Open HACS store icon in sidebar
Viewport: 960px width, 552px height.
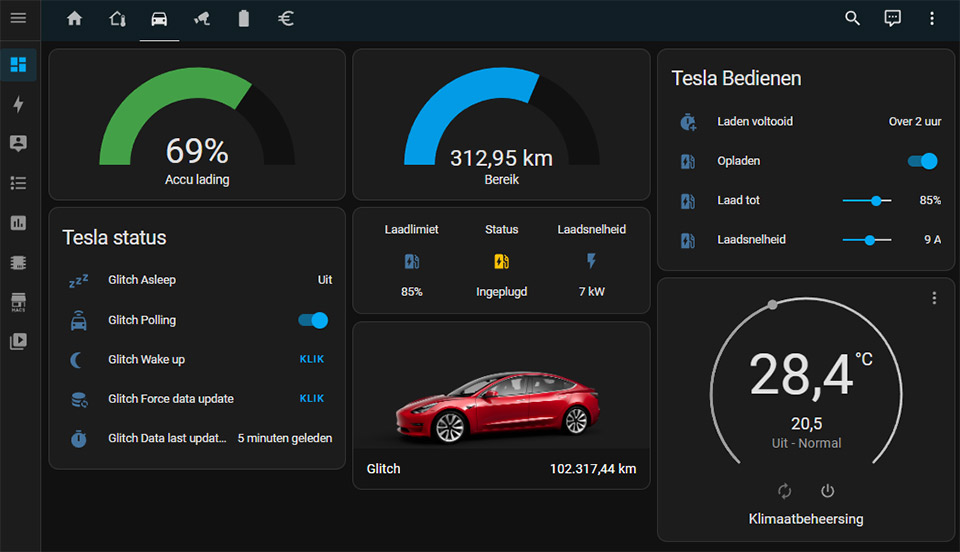[18, 302]
